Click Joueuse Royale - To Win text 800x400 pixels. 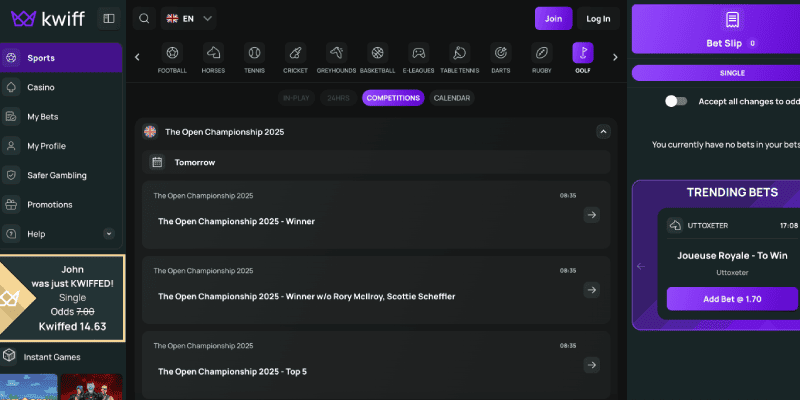[732, 256]
